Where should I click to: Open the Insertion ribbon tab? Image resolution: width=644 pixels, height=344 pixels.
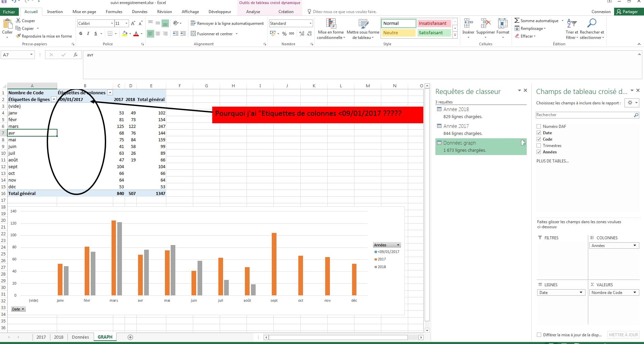[55, 12]
